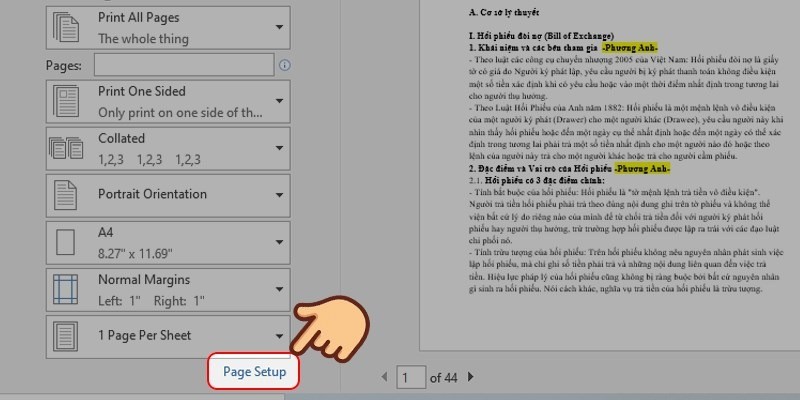
Task: Click the 'of 44' page count text
Action: click(x=443, y=378)
